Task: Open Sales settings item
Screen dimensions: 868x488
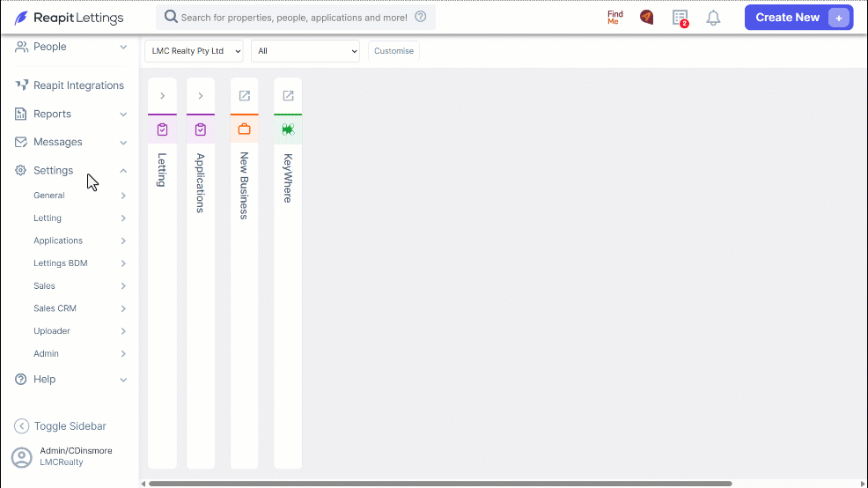Action: pos(44,285)
